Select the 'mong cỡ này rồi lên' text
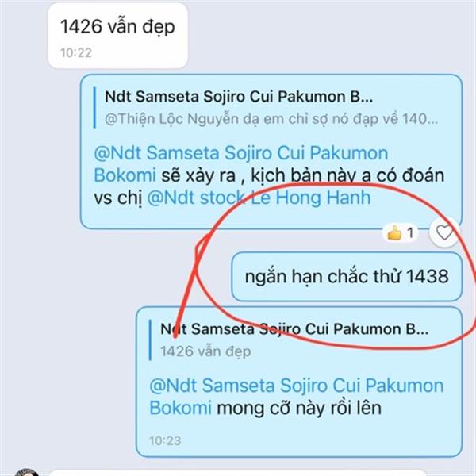The image size is (476, 476). pyautogui.click(x=299, y=408)
